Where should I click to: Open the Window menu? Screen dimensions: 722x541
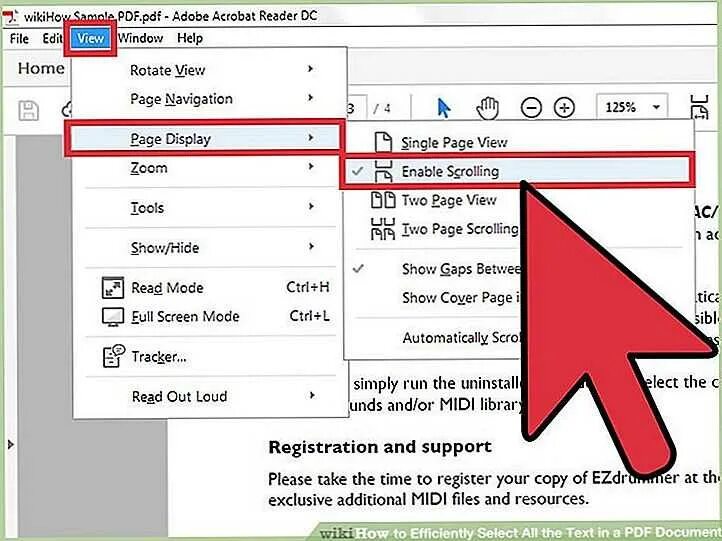point(140,38)
